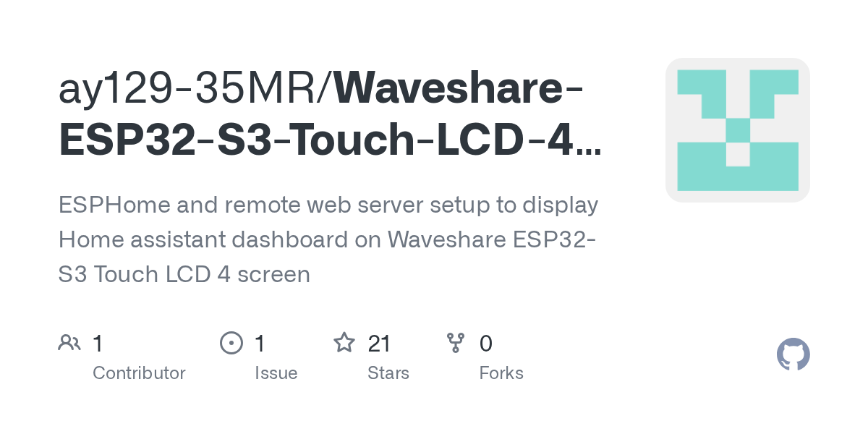868x434 pixels.
Task: Open the Waveshare-ESP32-S3-Touch-LCD-4 repository title
Action: (329, 115)
